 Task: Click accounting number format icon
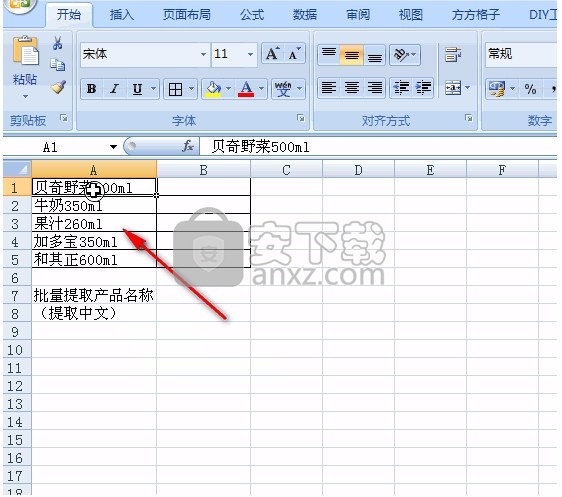click(x=497, y=89)
